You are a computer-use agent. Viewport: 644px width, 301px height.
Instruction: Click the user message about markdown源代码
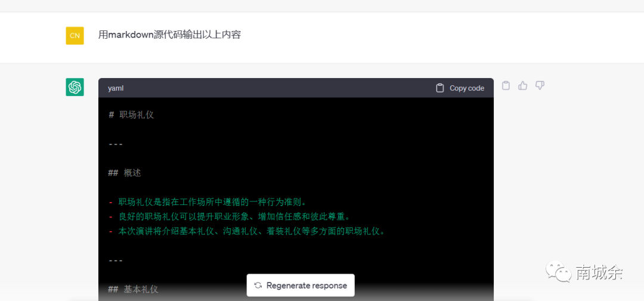pos(169,35)
